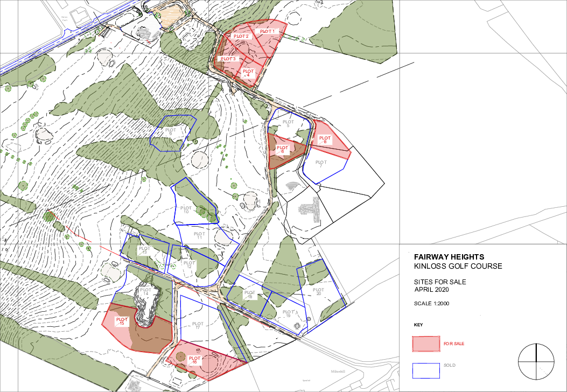Viewport: 567px width, 392px height.
Task: Select sold PLOT 14 label
Action: (x=146, y=292)
